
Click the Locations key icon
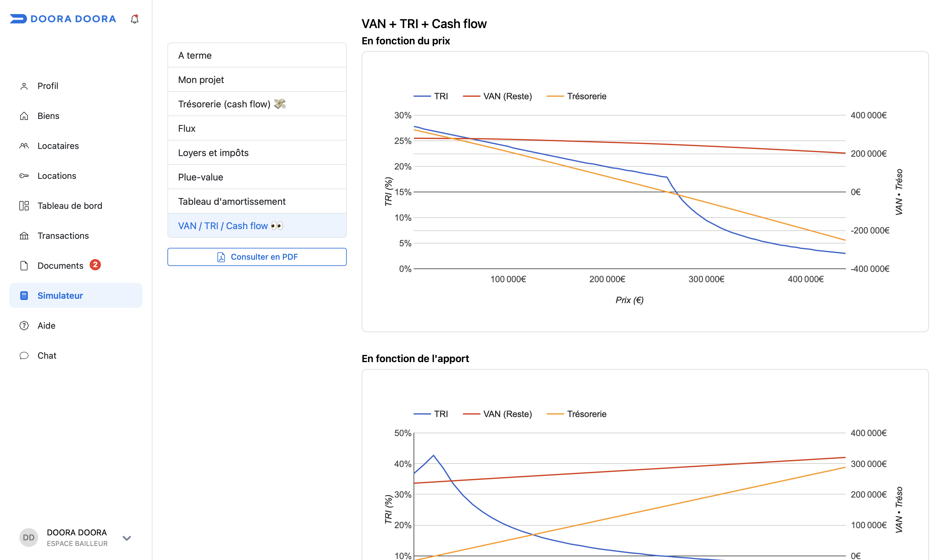24,176
